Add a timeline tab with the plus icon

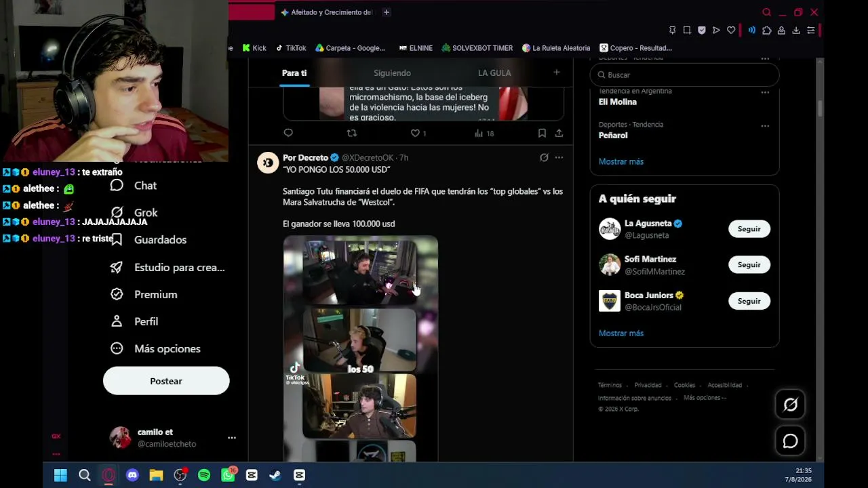[x=557, y=73]
